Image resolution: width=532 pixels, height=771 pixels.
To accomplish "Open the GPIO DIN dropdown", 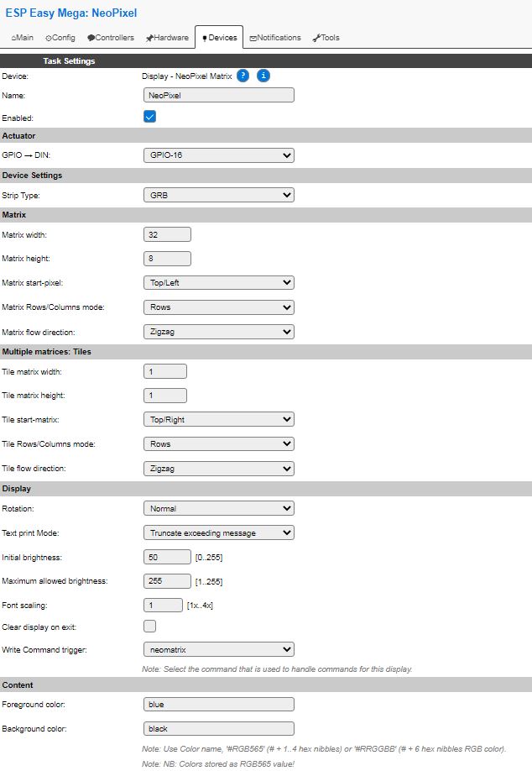I will click(x=219, y=155).
